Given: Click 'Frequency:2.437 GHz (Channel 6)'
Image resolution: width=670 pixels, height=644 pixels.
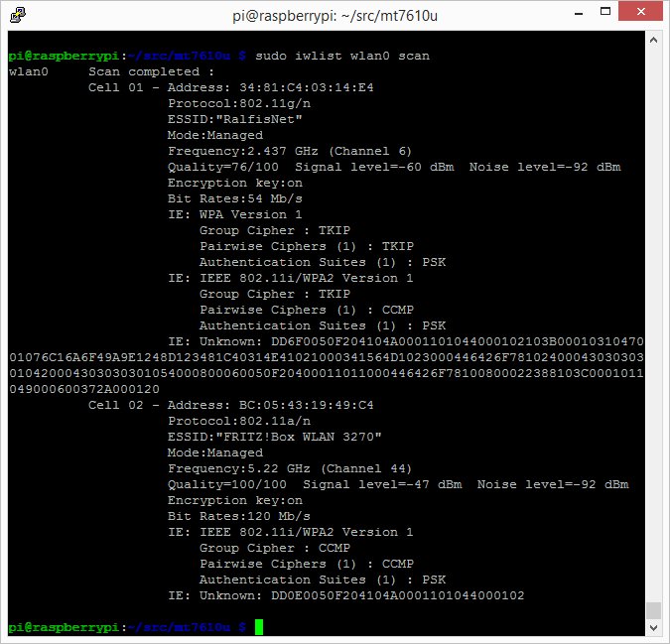Looking at the screenshot, I should coord(290,151).
